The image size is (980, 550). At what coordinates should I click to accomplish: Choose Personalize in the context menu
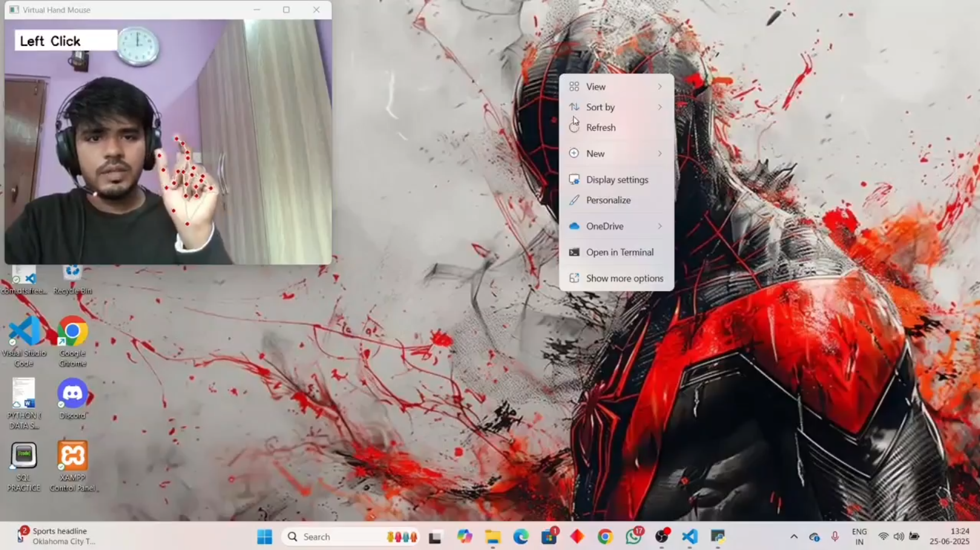coord(616,200)
